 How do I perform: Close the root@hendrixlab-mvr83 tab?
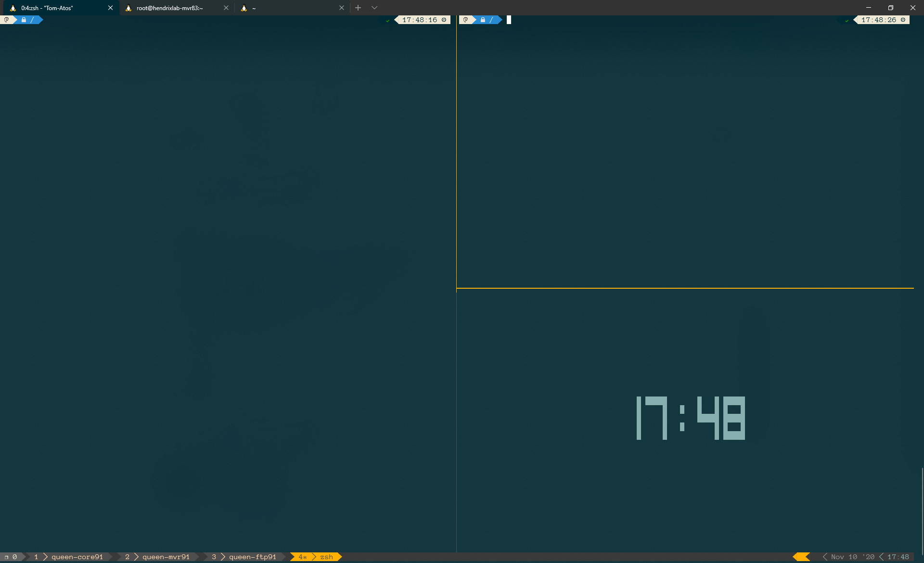coord(226,8)
